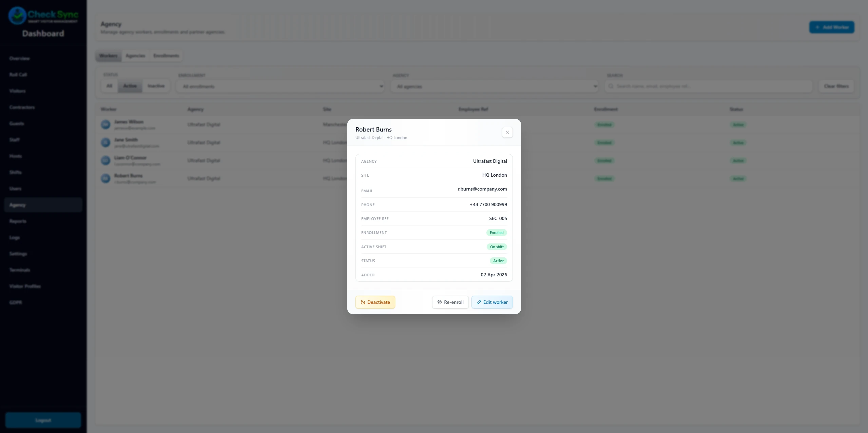Open the All enrollments dropdown

280,86
